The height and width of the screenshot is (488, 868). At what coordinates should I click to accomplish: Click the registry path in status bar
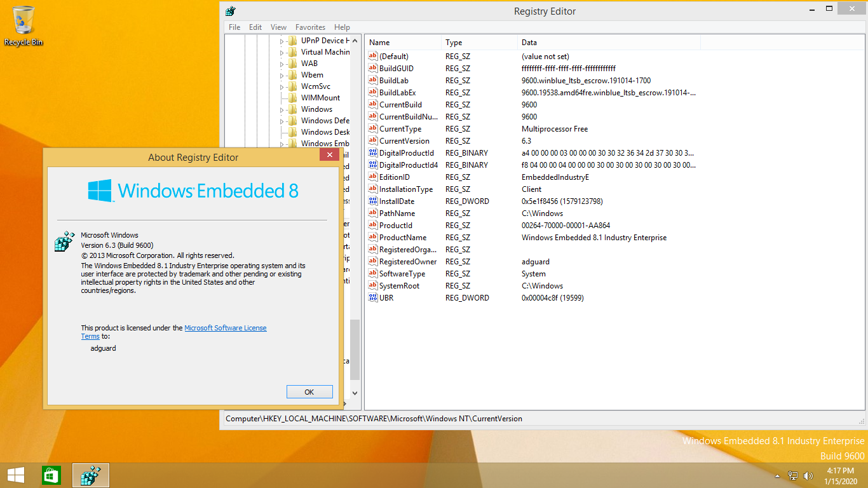click(374, 419)
